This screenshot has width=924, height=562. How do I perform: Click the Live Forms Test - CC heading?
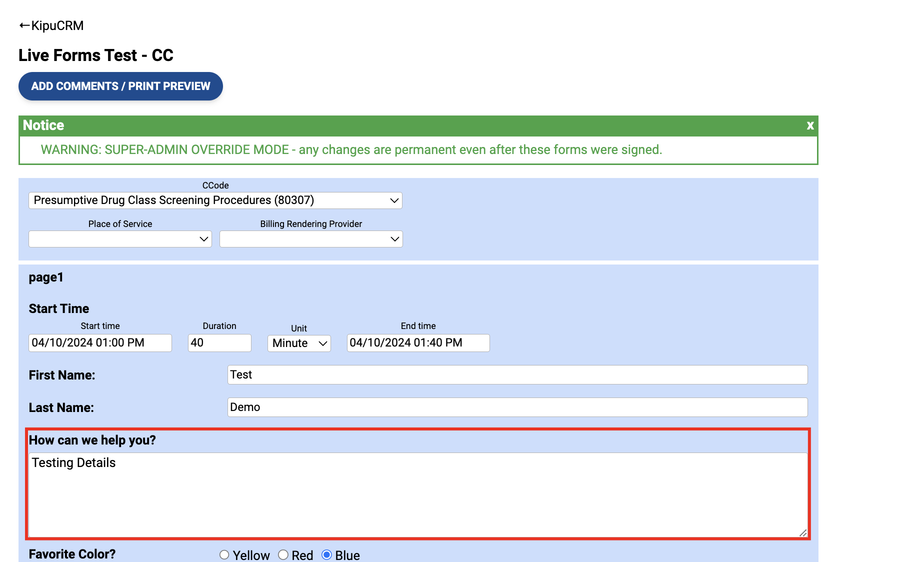tap(95, 55)
